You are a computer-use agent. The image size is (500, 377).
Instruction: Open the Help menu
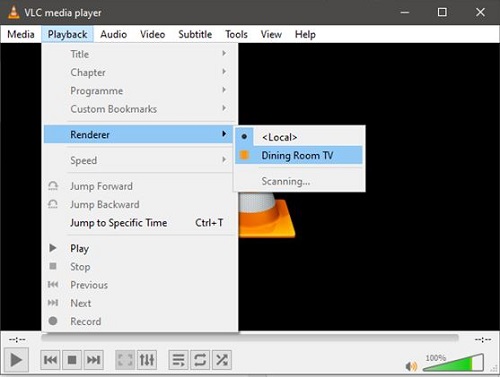pyautogui.click(x=305, y=34)
